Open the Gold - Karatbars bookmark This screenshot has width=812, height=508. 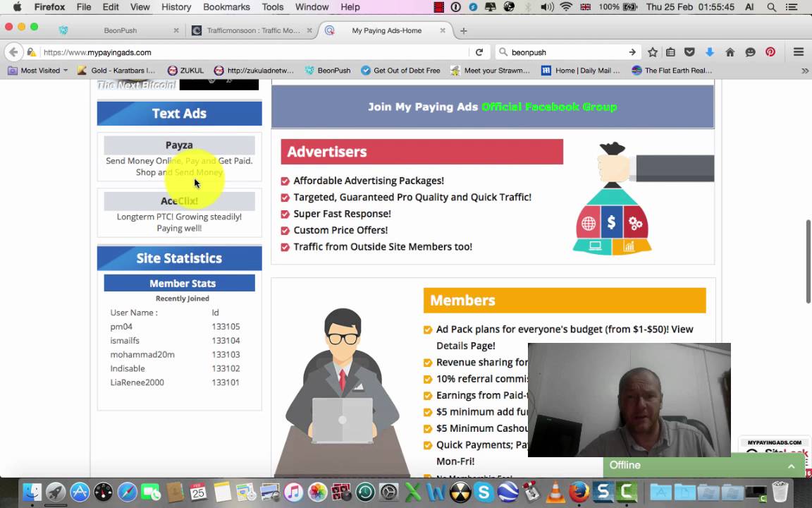click(x=116, y=71)
